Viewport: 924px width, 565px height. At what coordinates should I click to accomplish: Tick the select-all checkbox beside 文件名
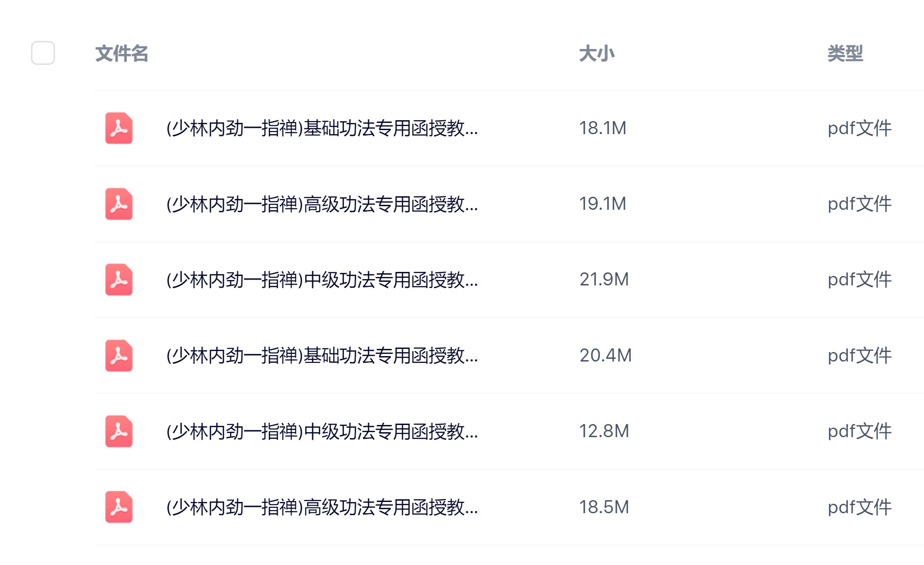43,53
